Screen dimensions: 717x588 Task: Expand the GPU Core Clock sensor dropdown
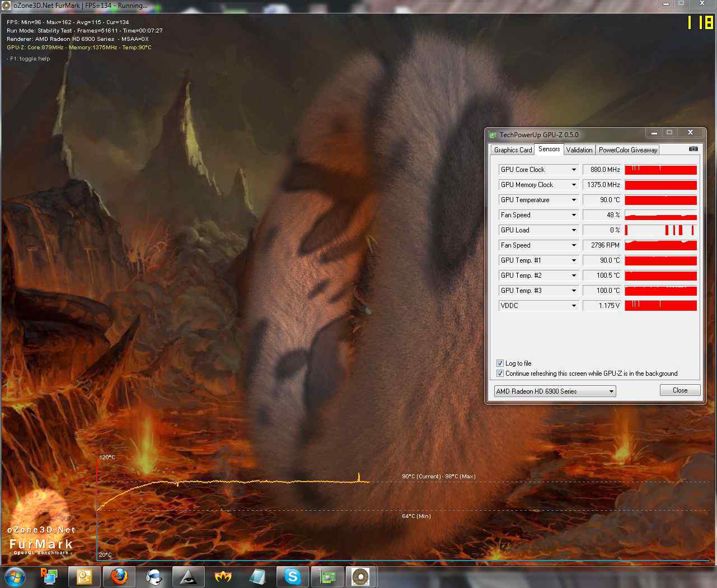point(574,170)
